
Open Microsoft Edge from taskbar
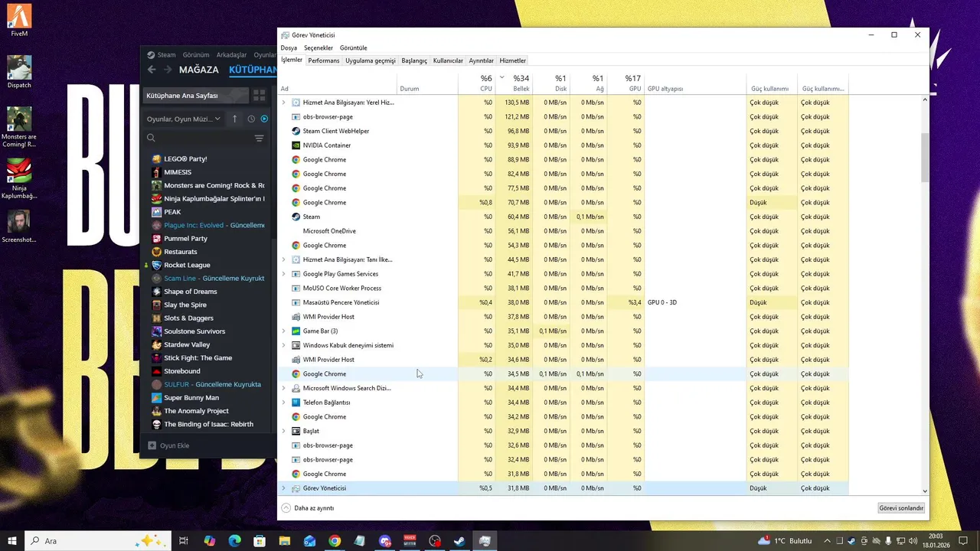(x=234, y=541)
